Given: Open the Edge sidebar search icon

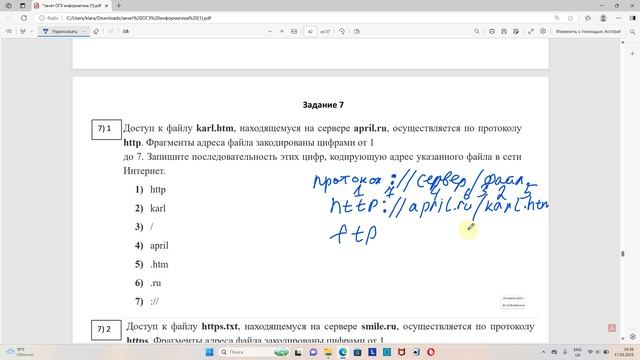Looking at the screenshot, I should click(633, 31).
